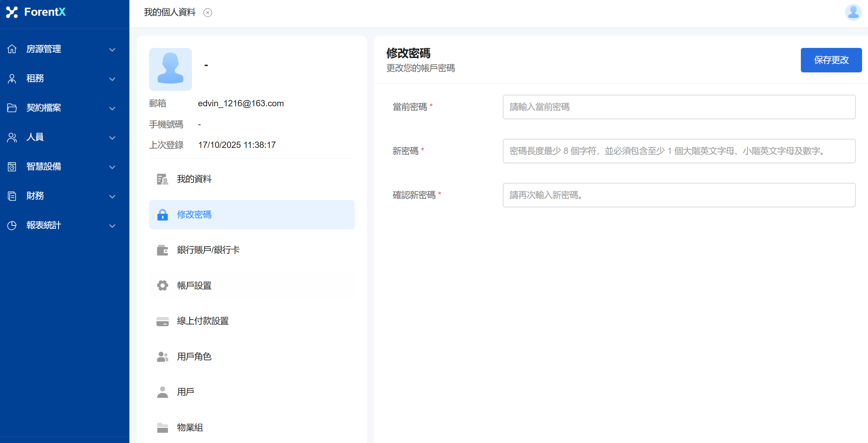Click the card icon for 線上付款設置
868x443 pixels.
click(162, 321)
